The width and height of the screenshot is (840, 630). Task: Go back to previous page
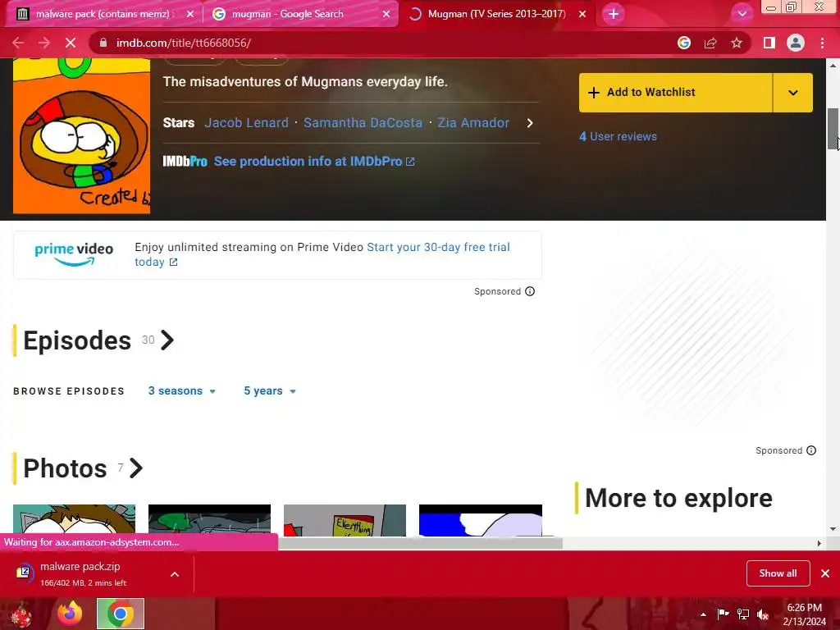pos(18,43)
